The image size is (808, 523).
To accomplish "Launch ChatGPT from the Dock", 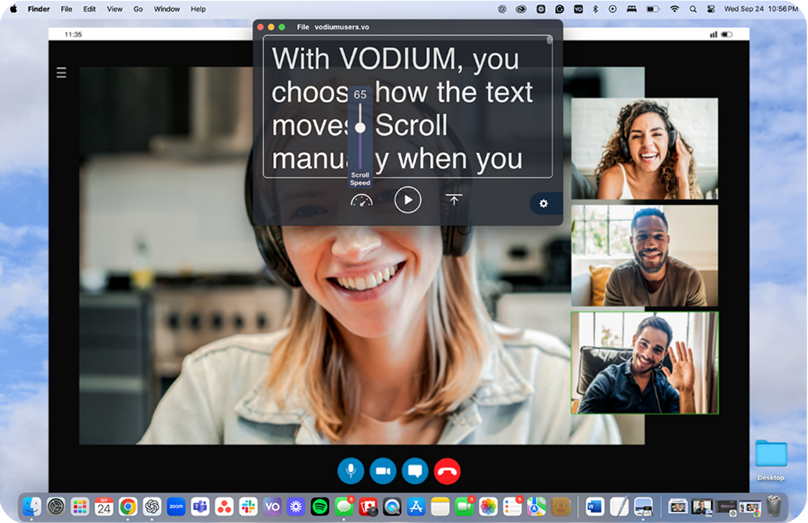I will pos(152,507).
